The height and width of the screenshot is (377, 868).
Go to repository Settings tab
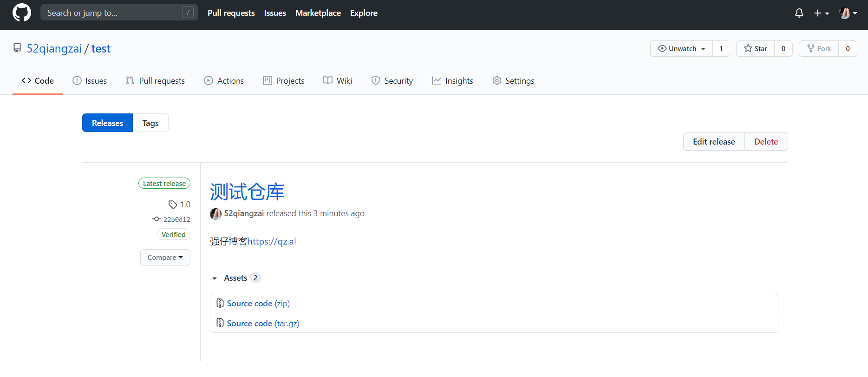[513, 81]
